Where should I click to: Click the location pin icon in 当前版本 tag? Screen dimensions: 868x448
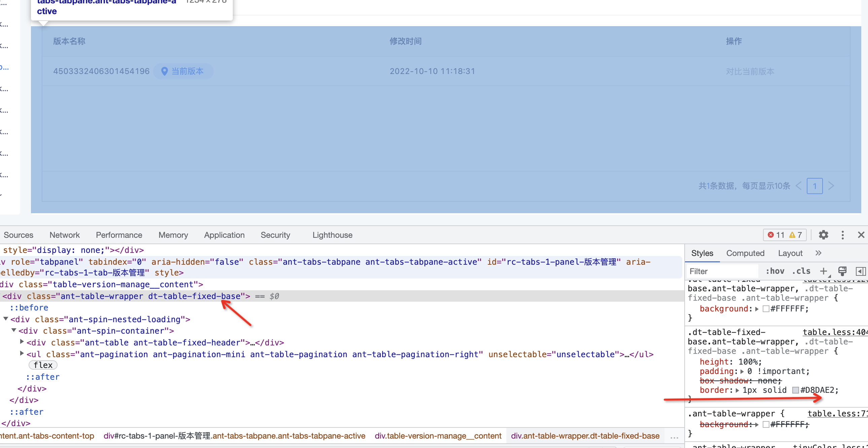pyautogui.click(x=165, y=71)
